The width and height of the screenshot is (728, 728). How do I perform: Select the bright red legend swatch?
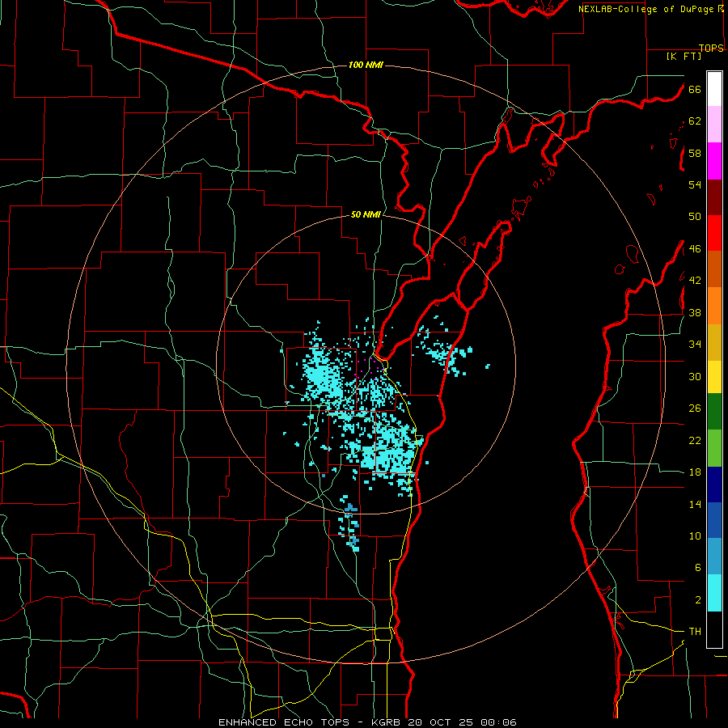[x=714, y=233]
